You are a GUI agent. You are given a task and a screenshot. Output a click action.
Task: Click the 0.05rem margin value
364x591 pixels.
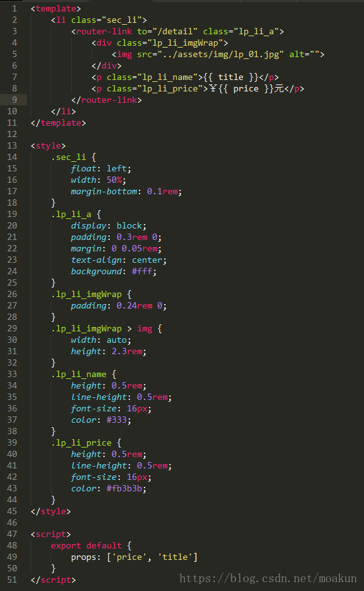[140, 248]
